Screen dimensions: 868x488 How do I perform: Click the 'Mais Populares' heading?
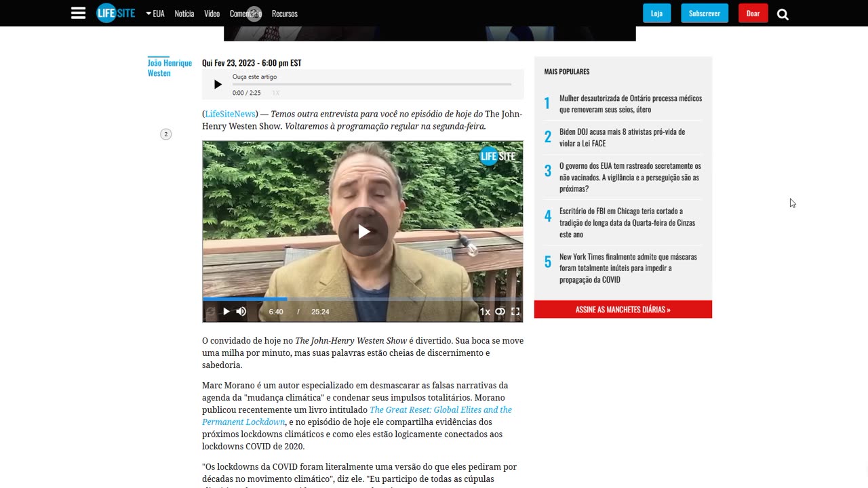click(567, 71)
